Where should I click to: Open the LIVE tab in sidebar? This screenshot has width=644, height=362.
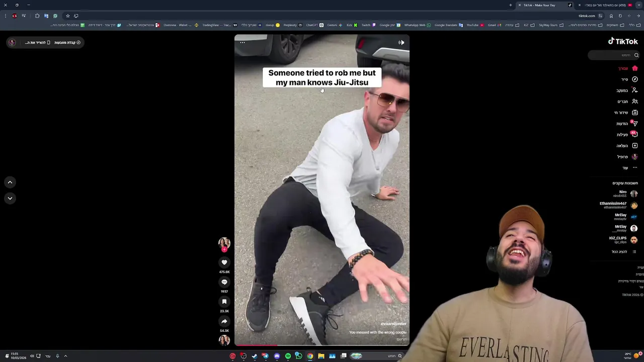(x=626, y=113)
